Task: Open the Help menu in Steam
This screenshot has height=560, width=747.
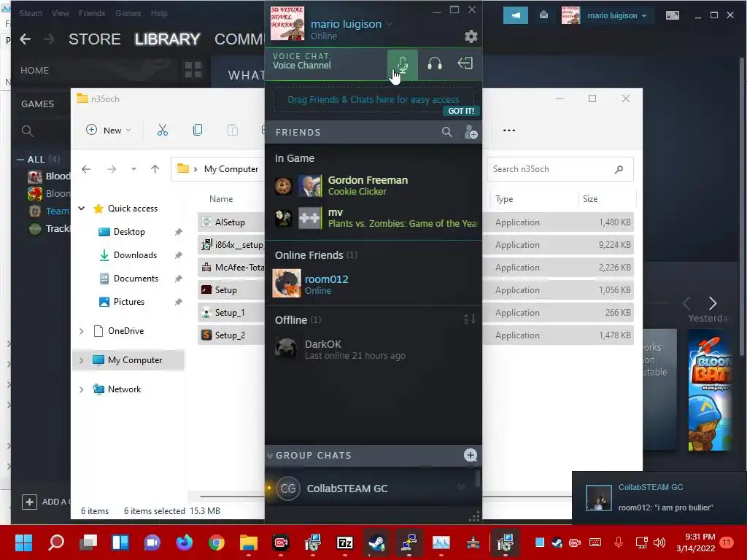Action: [x=159, y=13]
